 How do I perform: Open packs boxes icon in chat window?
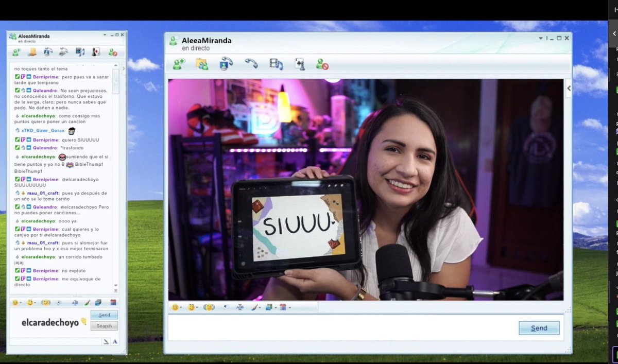[98, 303]
